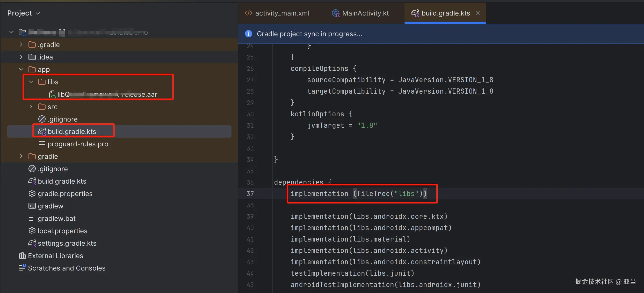Select local.properties in project tree
644x293 pixels.
(62, 231)
